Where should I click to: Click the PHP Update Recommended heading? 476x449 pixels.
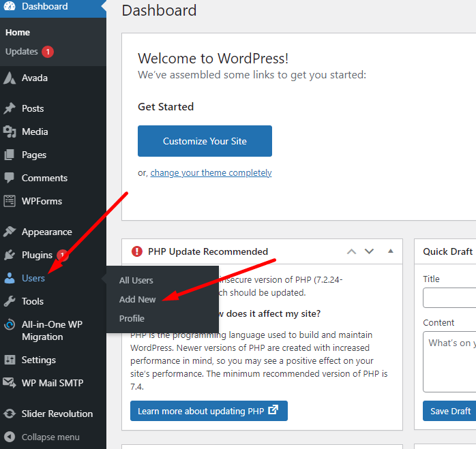208,251
